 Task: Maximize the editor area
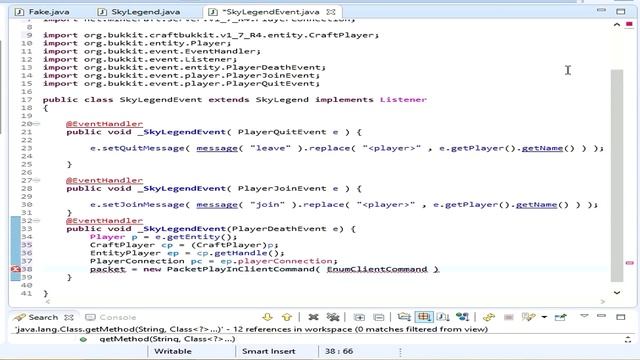621,11
